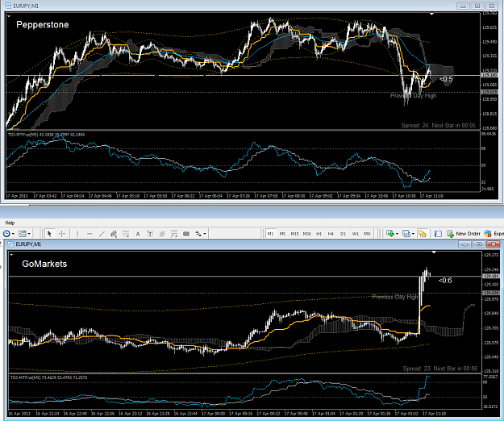Switch to W1 timeframe
This screenshot has width=504, height=421.
355,234
